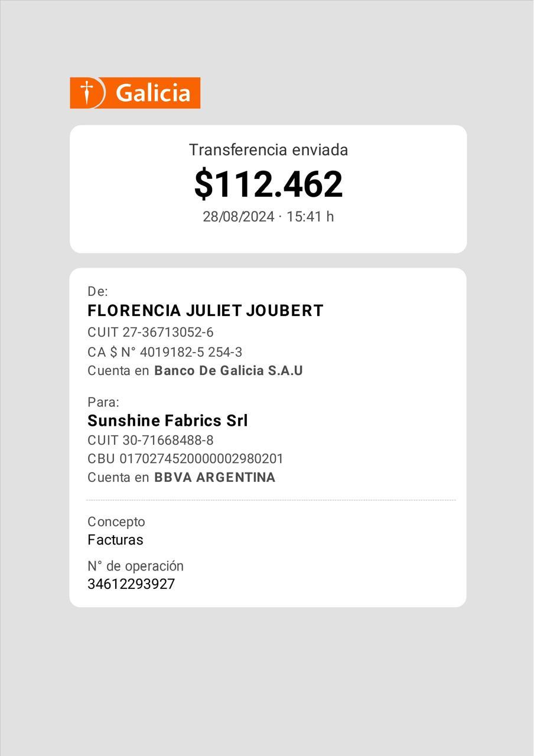Viewport: 534px width, 756px height.
Task: Click the Galicia cross emblem icon
Action: coord(87,93)
